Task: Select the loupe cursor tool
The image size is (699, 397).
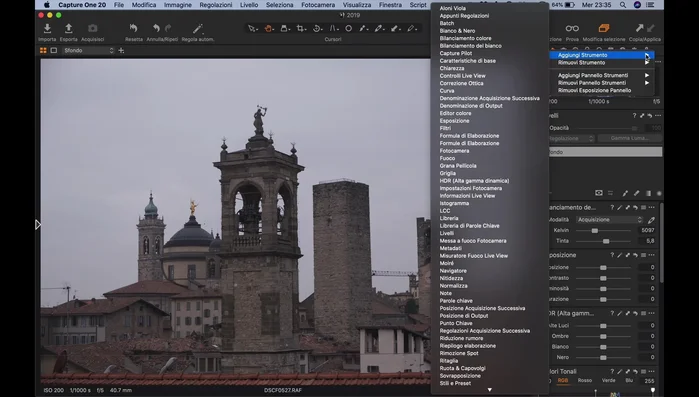Action: coord(284,29)
